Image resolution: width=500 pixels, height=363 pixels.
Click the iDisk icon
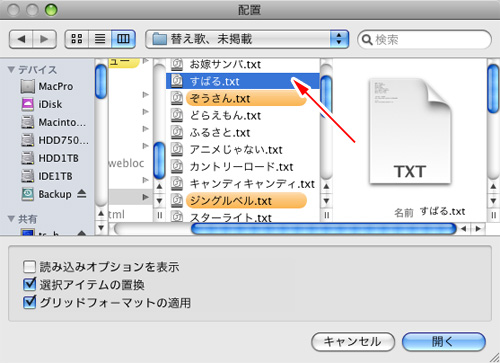(x=28, y=104)
